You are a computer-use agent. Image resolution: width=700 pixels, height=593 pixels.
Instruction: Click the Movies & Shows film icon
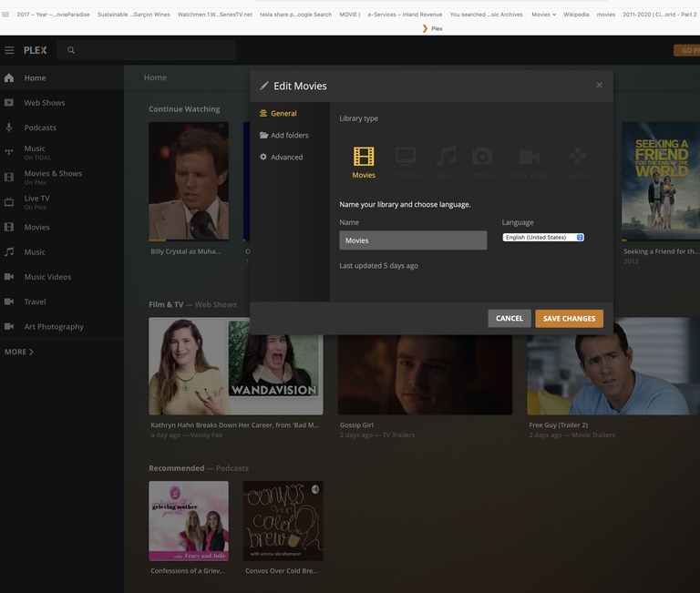[9, 177]
